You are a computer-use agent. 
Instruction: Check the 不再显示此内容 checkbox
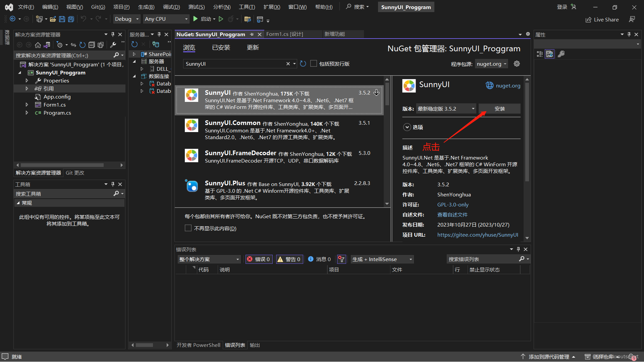pos(189,228)
